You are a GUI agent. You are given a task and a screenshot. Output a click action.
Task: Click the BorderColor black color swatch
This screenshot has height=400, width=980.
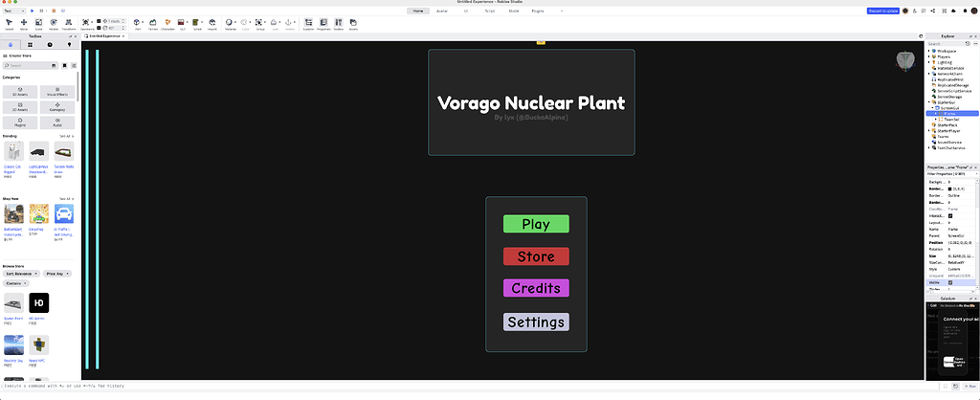coord(950,189)
